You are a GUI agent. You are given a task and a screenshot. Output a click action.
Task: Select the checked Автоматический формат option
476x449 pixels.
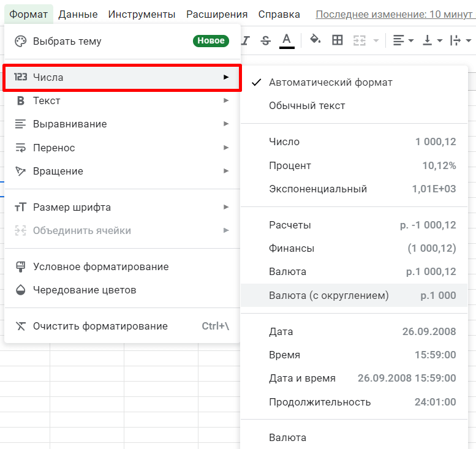[x=354, y=82]
